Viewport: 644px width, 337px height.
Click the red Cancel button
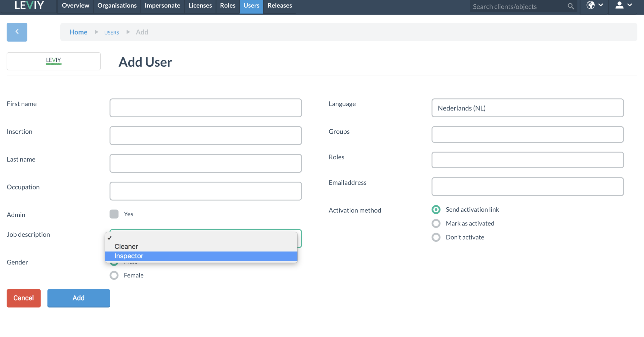(24, 298)
